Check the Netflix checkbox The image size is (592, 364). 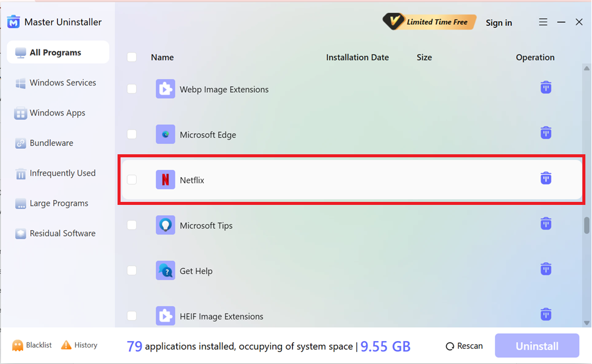point(131,180)
